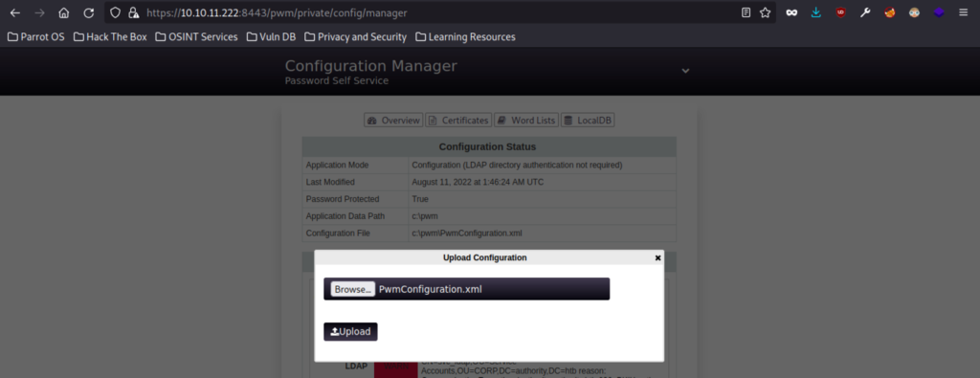980x378 pixels.
Task: Open the Privacy and Security bookmarks folder
Action: (355, 37)
